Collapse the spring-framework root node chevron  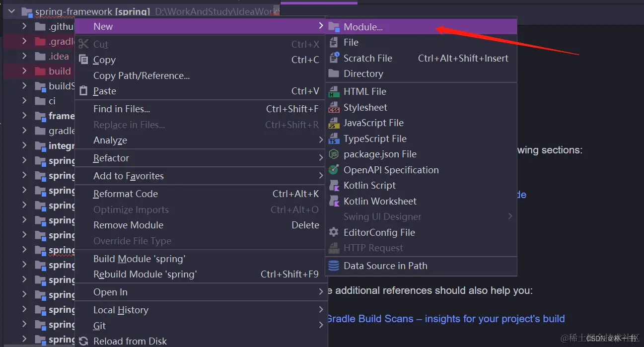pos(11,11)
